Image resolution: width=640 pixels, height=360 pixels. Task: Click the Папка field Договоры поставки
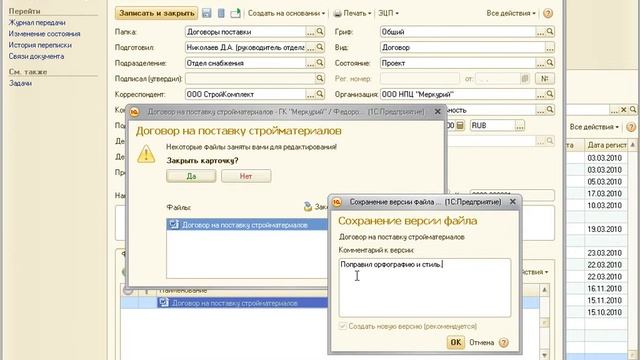245,31
